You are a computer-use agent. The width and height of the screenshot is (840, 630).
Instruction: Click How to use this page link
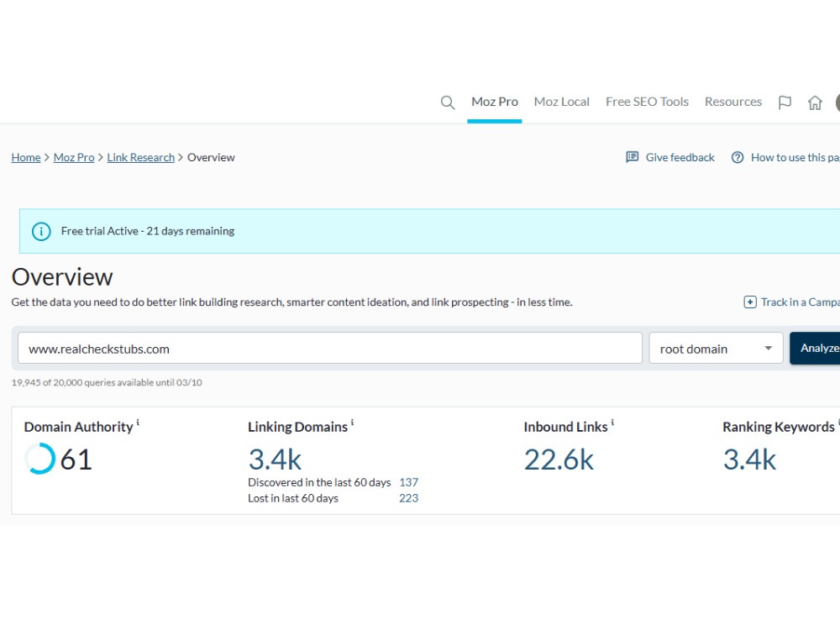pos(795,158)
